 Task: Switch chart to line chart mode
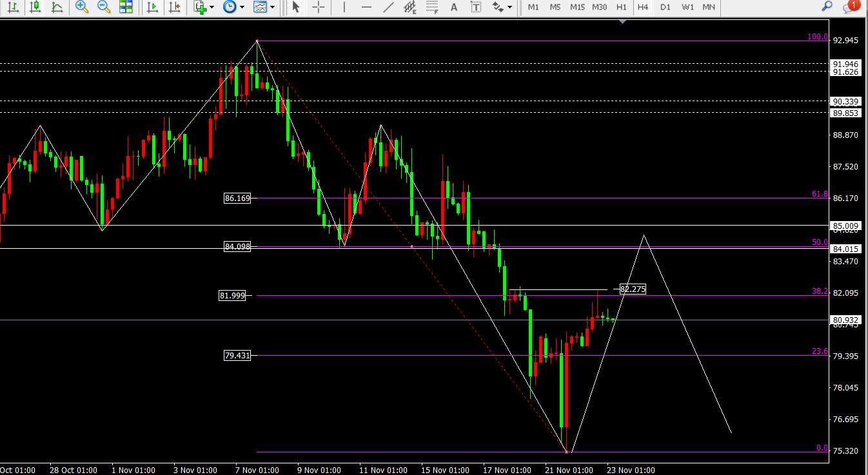pyautogui.click(x=57, y=7)
